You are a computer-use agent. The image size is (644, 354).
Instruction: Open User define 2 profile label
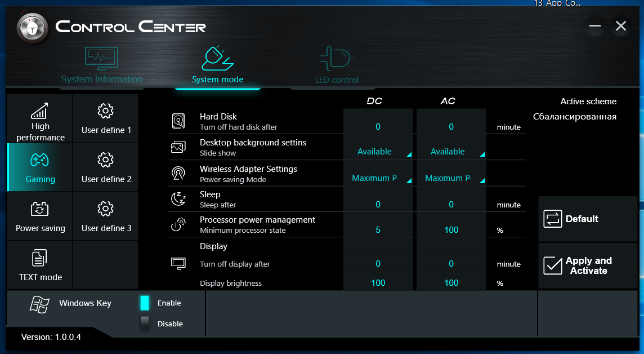[x=106, y=179]
